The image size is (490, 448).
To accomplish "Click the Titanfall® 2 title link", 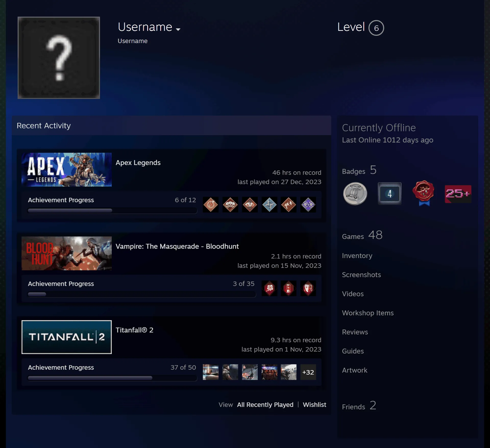I will 134,330.
